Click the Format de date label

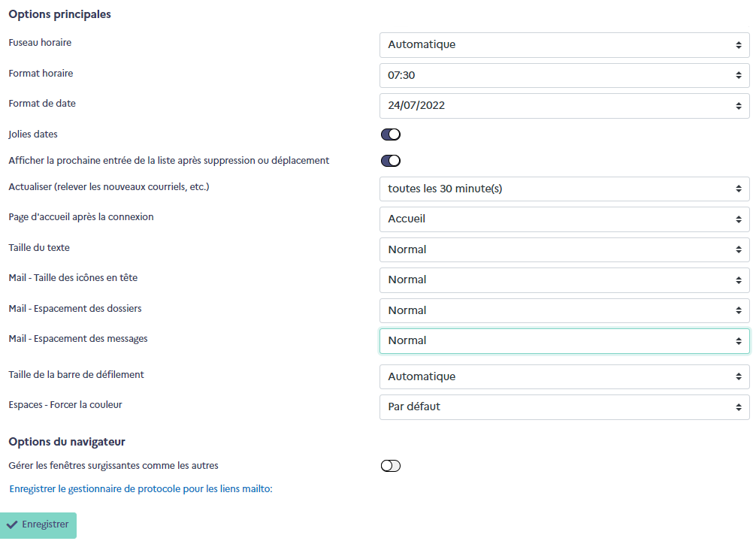(x=42, y=103)
